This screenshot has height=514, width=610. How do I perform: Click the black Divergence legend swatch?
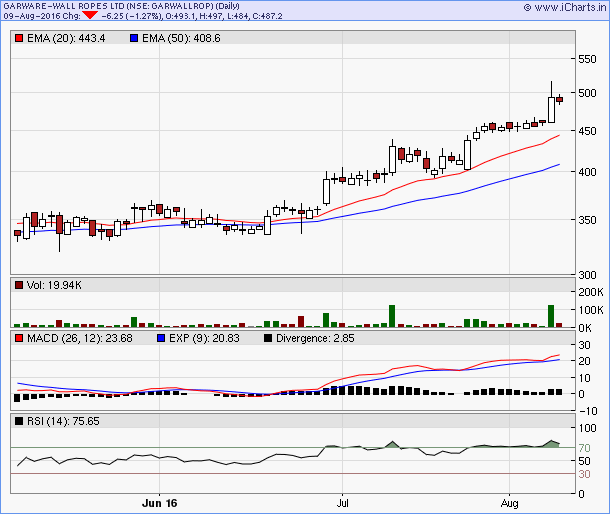(268, 338)
